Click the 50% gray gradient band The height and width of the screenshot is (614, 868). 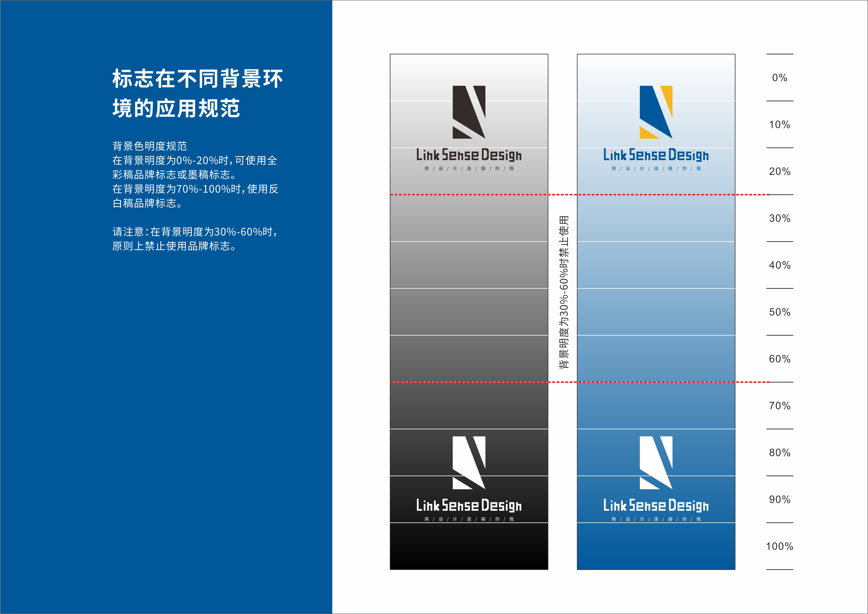tap(469, 312)
